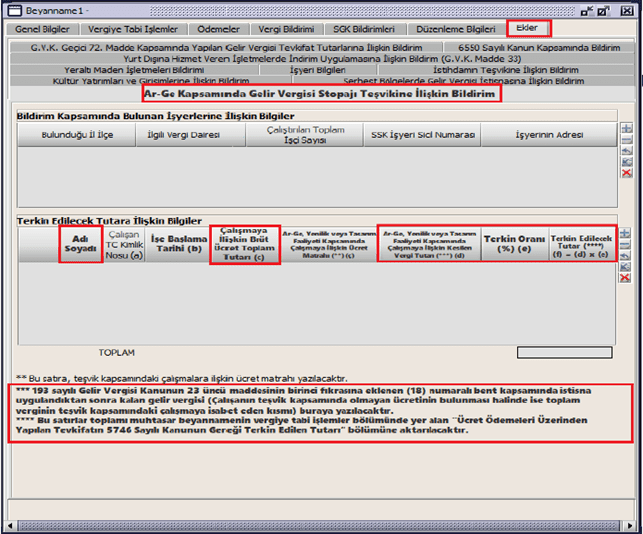Screen dimensions: 643x534
Task: Click the TOPLAM total field box
Action: pos(565,352)
